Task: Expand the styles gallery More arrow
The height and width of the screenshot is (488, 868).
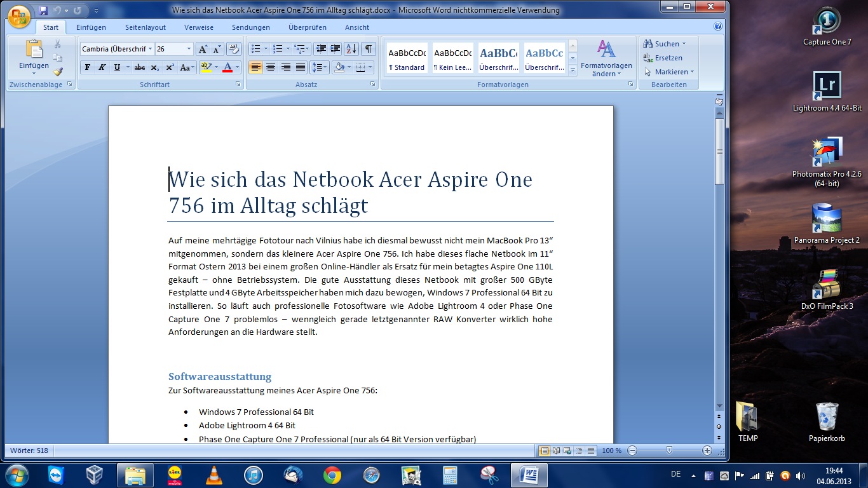Action: click(573, 71)
